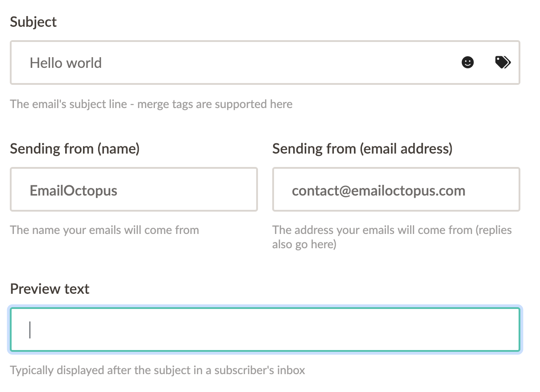Click the 'replies also go here' help text
The width and height of the screenshot is (540, 392).
[392, 237]
